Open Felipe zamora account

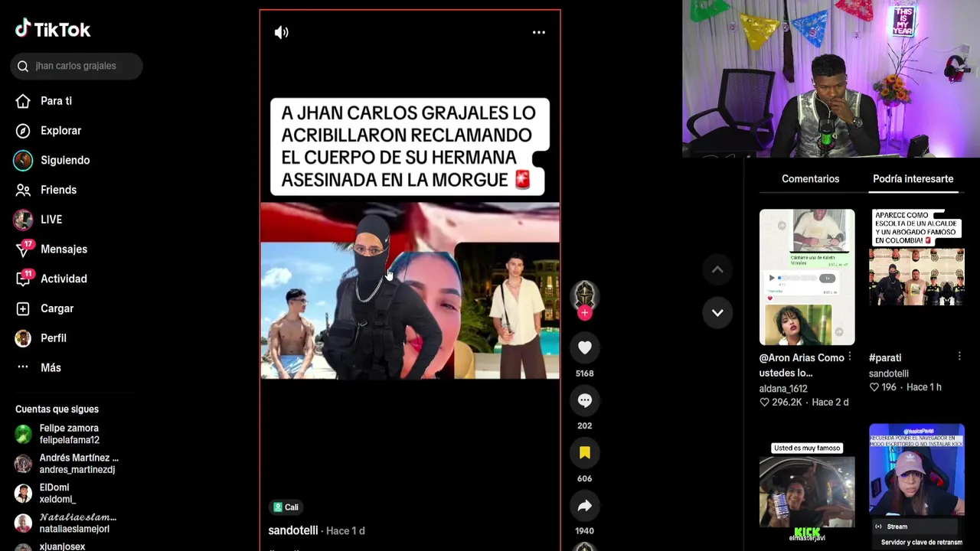tap(69, 434)
